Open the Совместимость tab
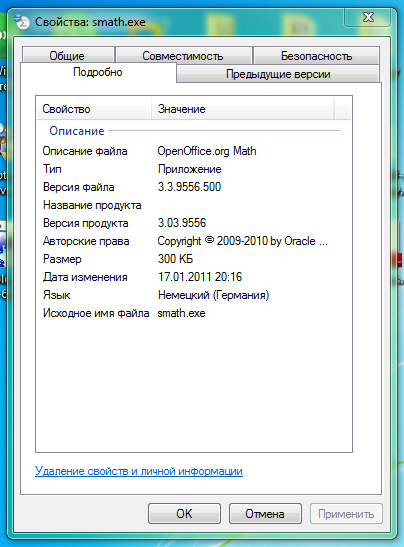The image size is (404, 547). tap(184, 55)
